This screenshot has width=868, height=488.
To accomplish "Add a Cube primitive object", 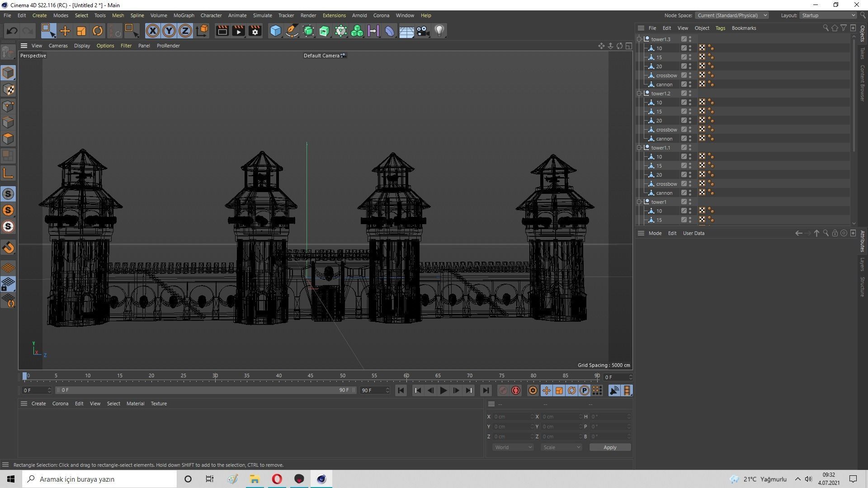I will (275, 31).
